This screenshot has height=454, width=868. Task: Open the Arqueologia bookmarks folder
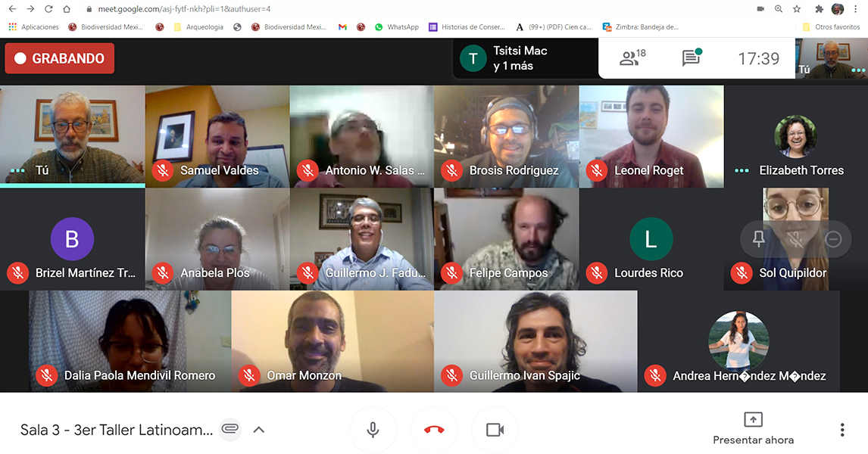(198, 26)
